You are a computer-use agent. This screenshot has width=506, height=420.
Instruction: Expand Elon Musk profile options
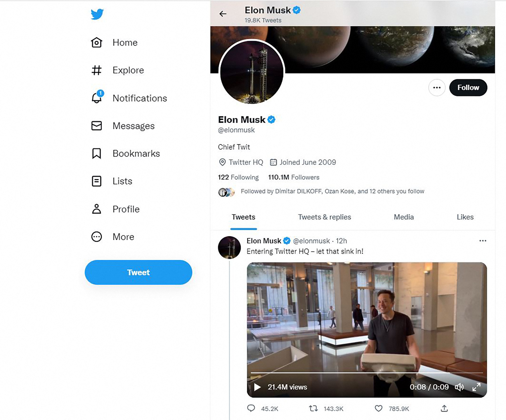point(437,87)
